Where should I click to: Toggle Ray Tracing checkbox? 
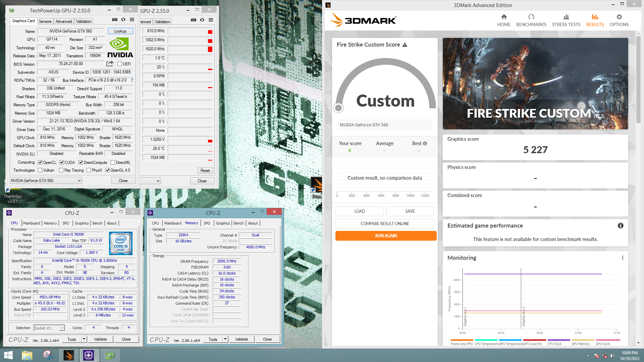61,170
